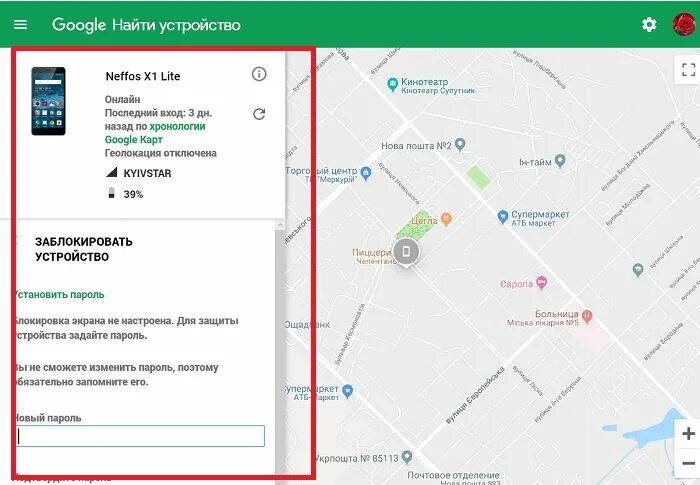
Task: Open the хронологии Google Карт link
Action: pos(155,133)
